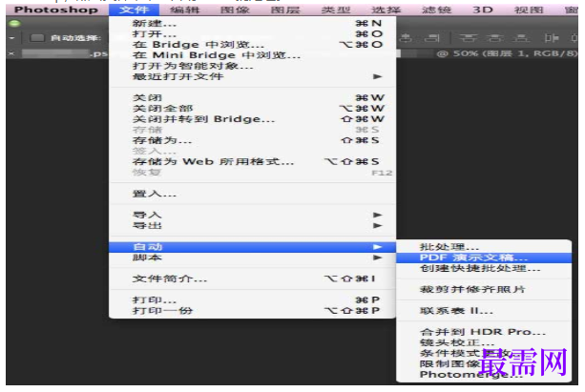The height and width of the screenshot is (392, 585).
Task: Open the 编辑 menu
Action: point(185,10)
